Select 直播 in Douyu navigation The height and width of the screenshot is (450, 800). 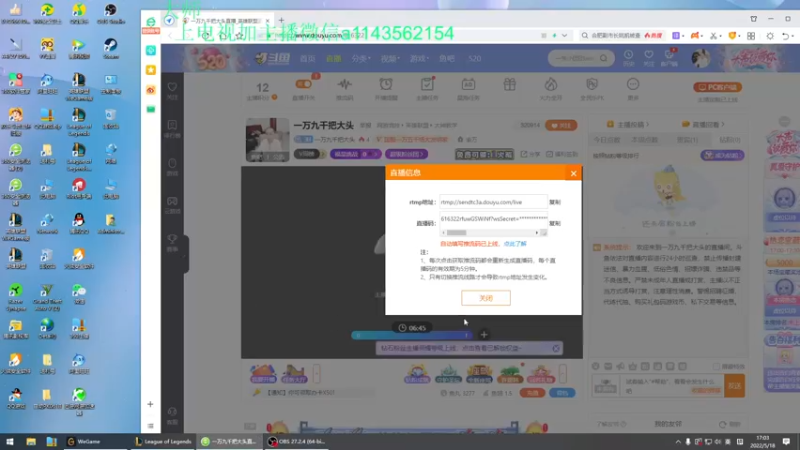click(334, 59)
